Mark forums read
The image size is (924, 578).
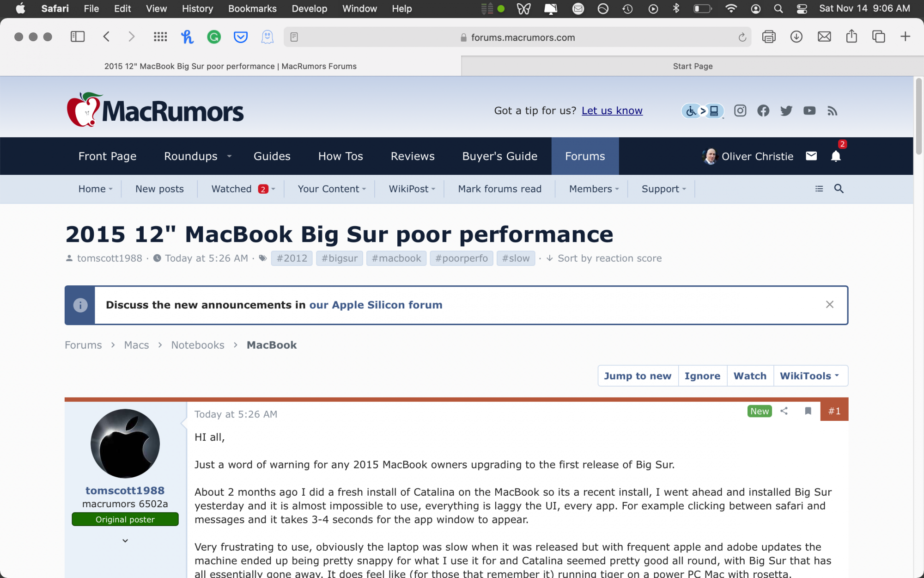(x=499, y=189)
